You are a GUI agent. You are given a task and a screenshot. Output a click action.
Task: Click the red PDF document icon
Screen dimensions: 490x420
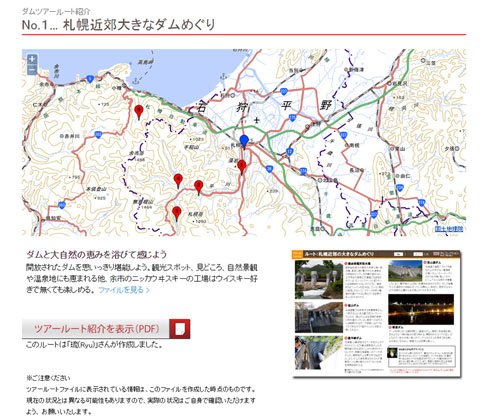click(x=180, y=329)
